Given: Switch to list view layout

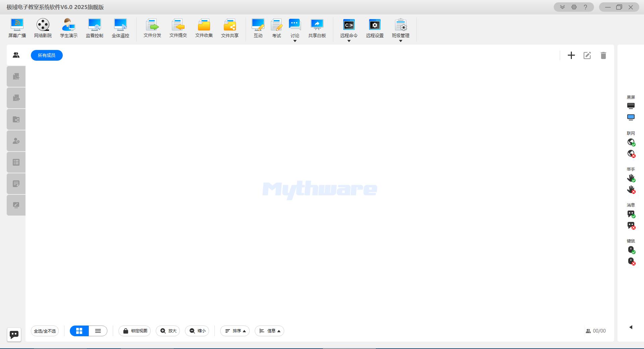Looking at the screenshot, I should click(98, 331).
